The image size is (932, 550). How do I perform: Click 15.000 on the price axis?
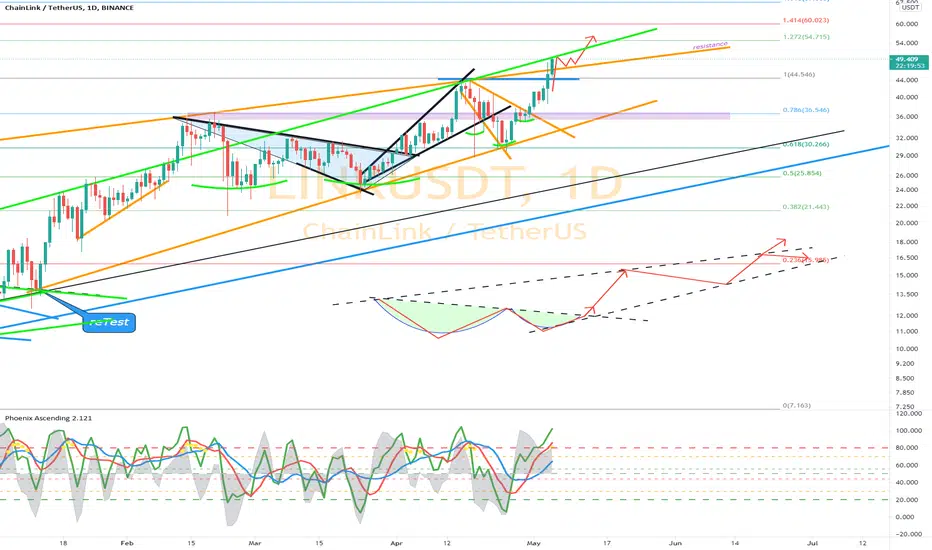click(908, 275)
